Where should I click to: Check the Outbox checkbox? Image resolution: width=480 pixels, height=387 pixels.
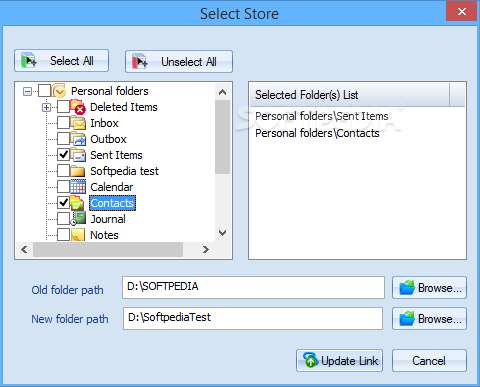63,139
